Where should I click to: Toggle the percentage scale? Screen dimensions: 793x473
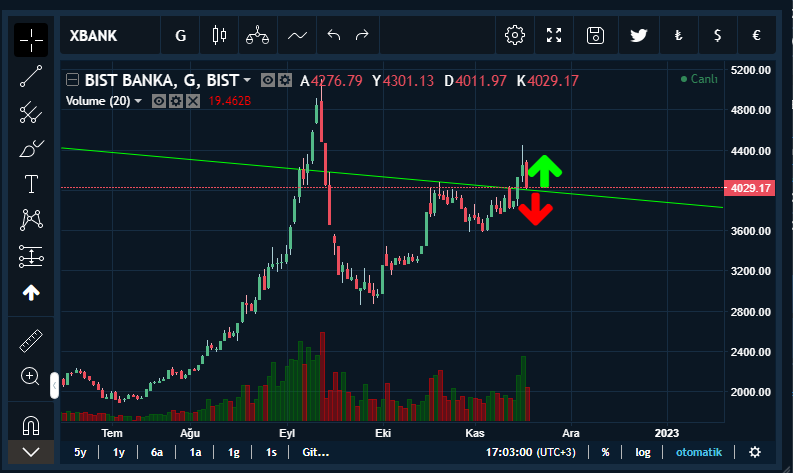(x=605, y=452)
